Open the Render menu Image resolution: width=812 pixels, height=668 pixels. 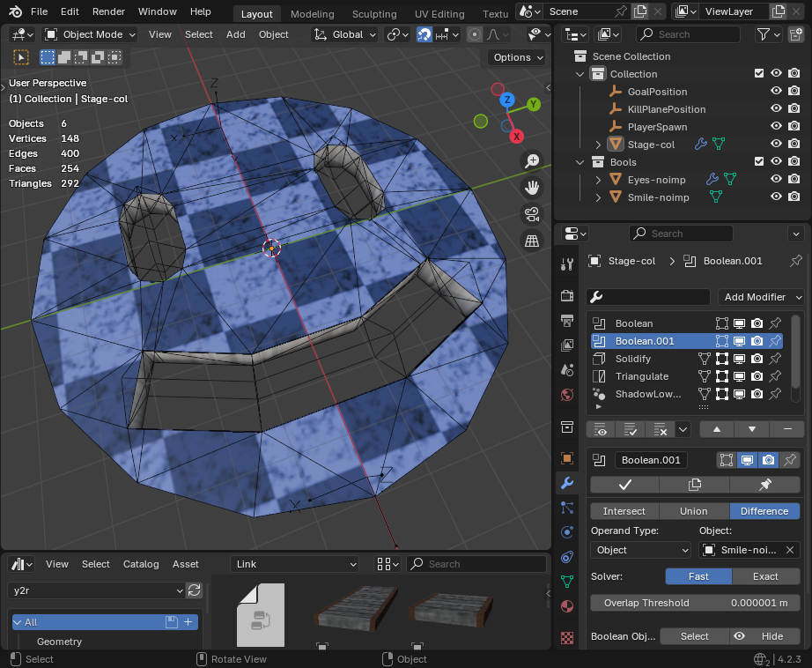point(108,11)
